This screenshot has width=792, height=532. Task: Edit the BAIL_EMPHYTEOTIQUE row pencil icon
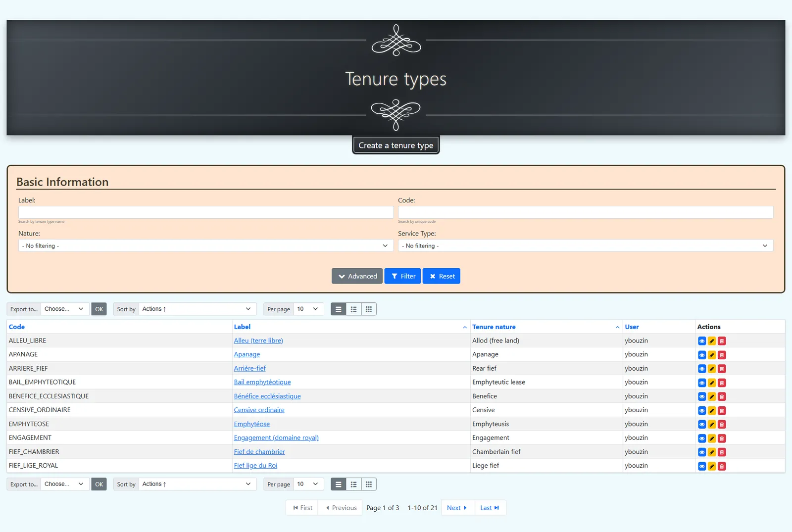(x=712, y=383)
